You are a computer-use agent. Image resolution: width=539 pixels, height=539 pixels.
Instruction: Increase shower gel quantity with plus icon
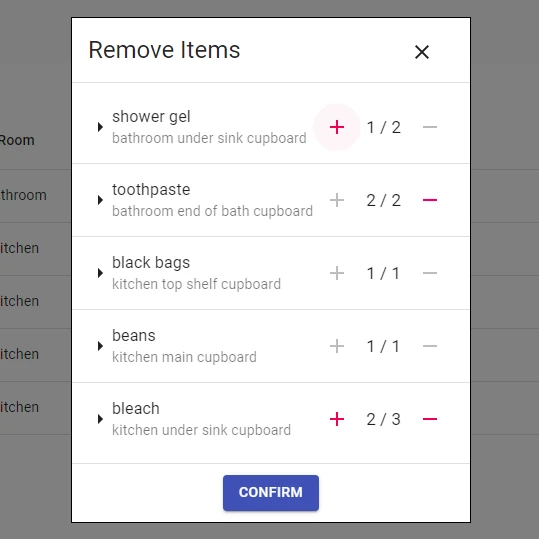point(337,127)
